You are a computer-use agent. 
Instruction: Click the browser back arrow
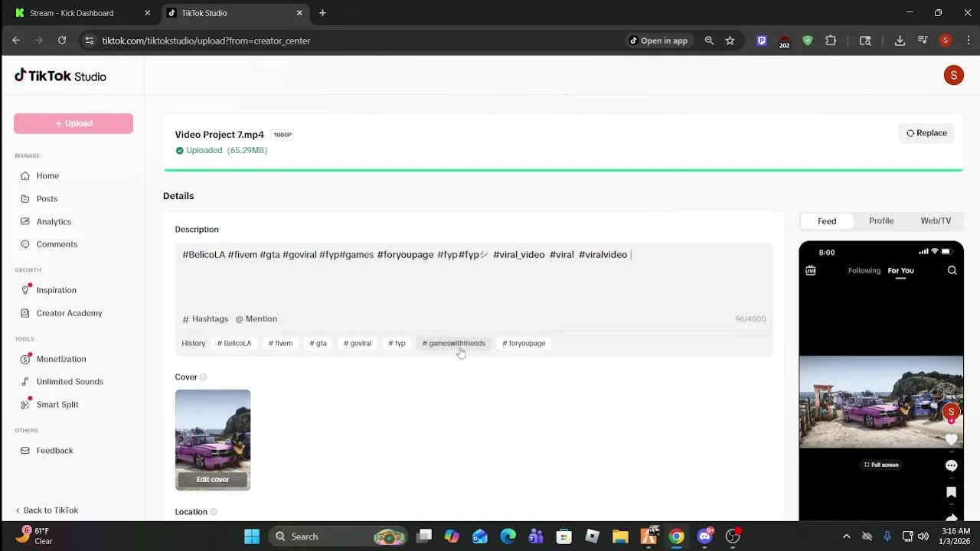pos(16,41)
